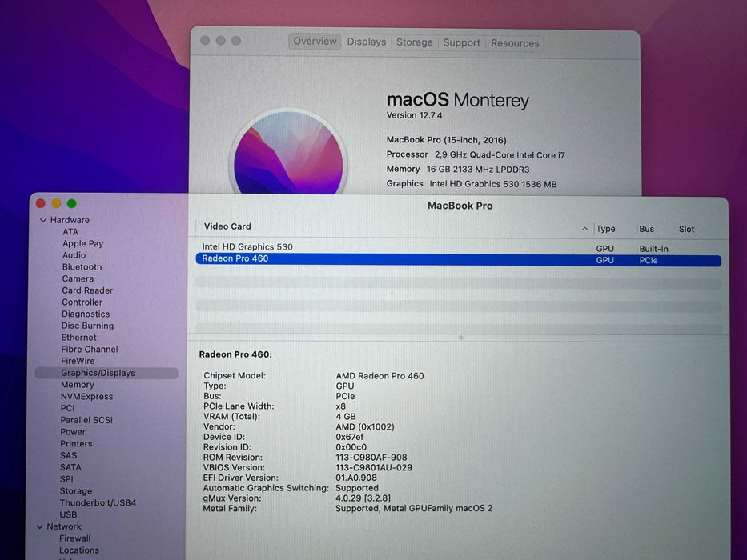Select PCI in the sidebar
This screenshot has height=560, width=747.
tap(67, 408)
